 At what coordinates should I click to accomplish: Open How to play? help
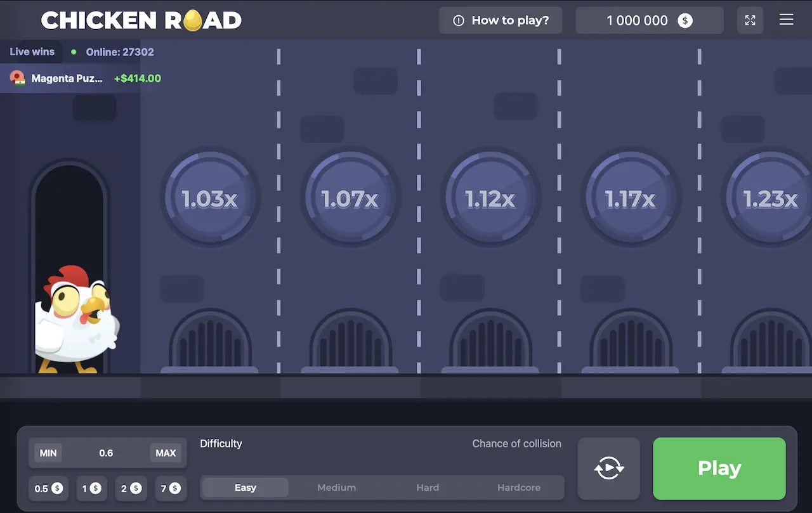tap(501, 20)
